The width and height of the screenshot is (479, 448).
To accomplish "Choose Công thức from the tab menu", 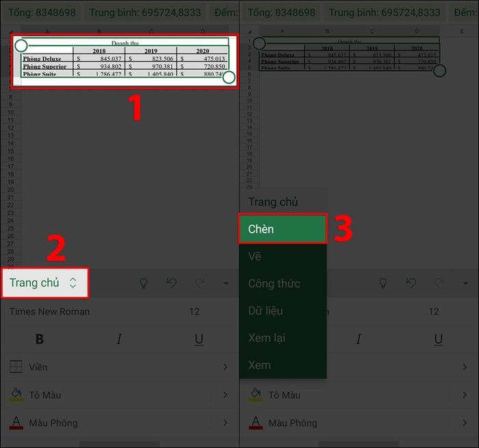I will (283, 283).
